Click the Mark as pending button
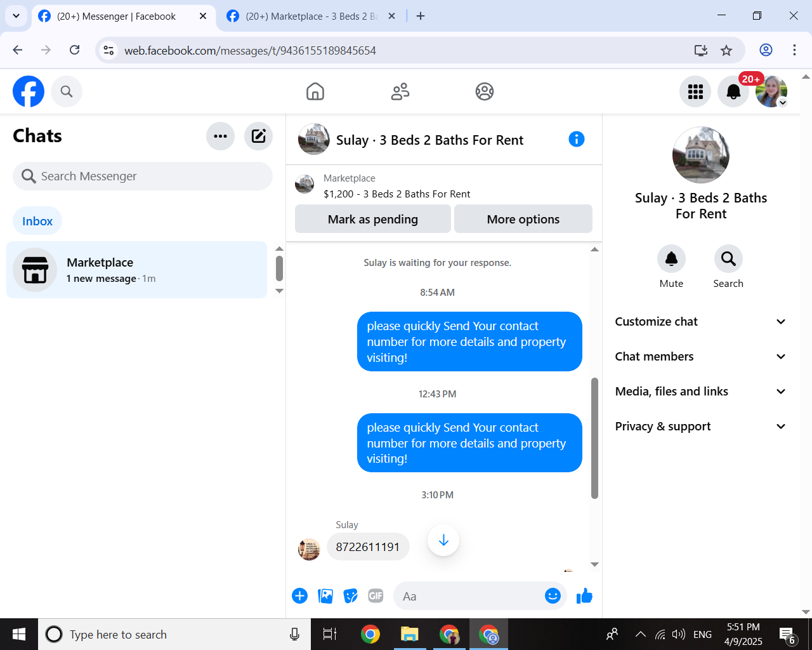 [373, 219]
